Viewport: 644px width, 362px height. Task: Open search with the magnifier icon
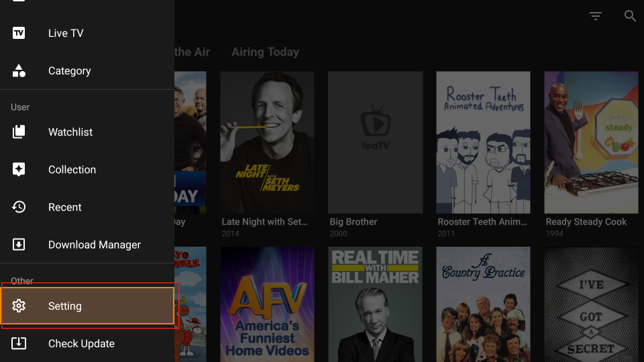coord(630,16)
